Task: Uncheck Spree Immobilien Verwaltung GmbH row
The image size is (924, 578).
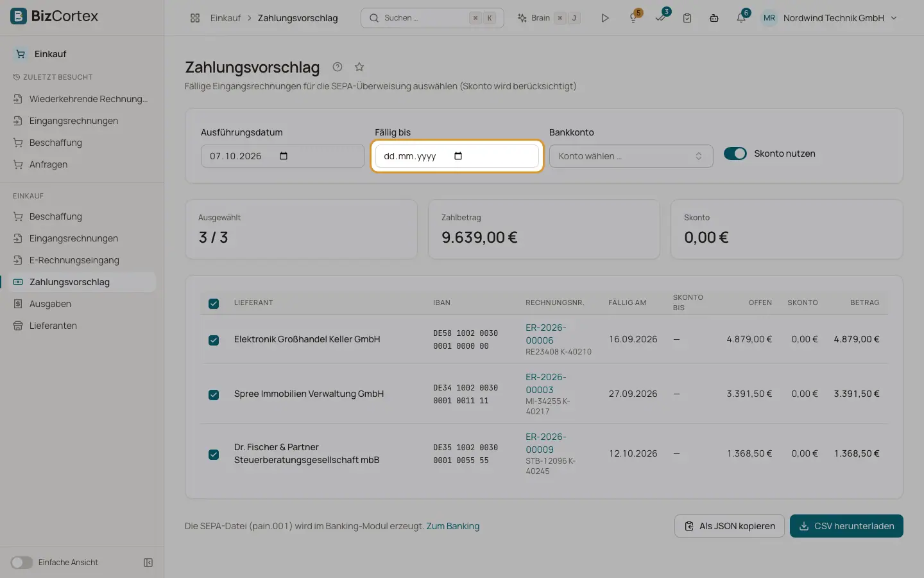Action: coord(214,394)
